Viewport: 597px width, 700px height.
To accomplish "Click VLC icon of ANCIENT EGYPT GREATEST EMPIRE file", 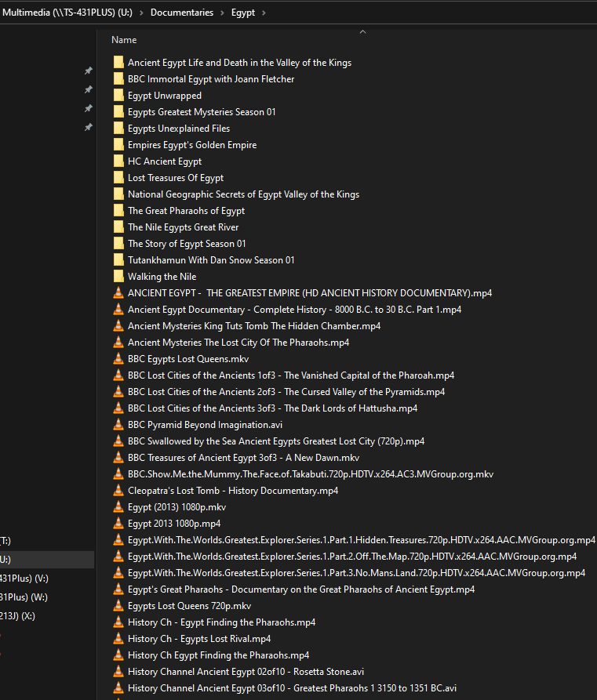I will point(118,293).
